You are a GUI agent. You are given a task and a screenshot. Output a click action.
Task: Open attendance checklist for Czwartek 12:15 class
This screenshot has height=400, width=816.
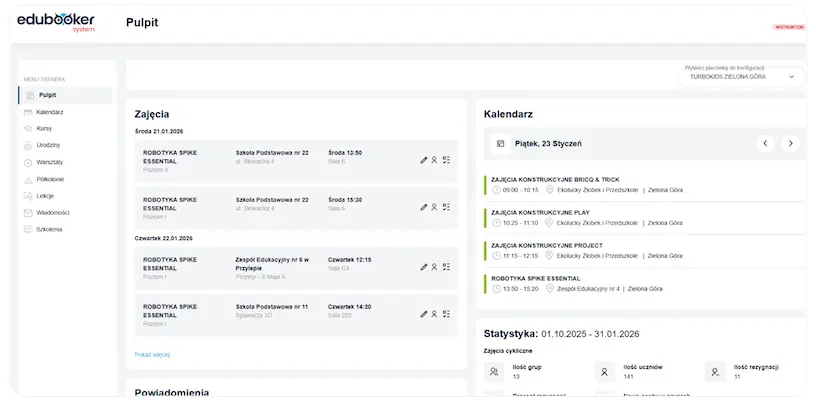tap(447, 267)
